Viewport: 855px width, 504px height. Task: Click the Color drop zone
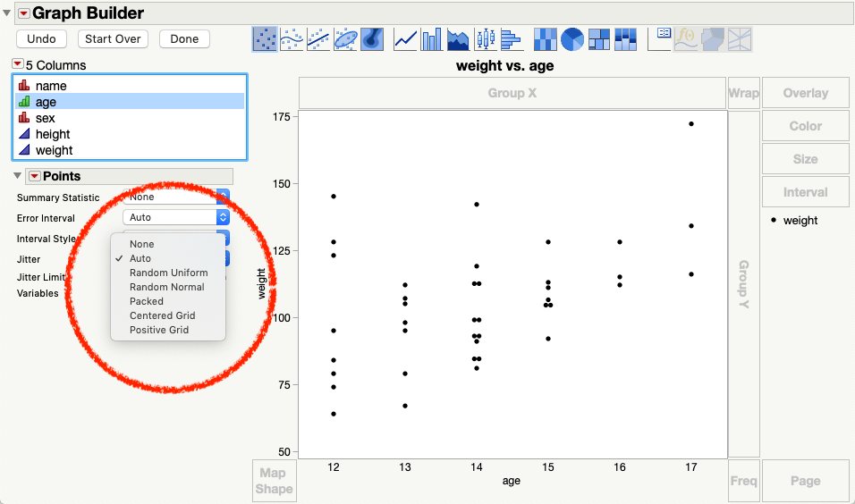806,126
